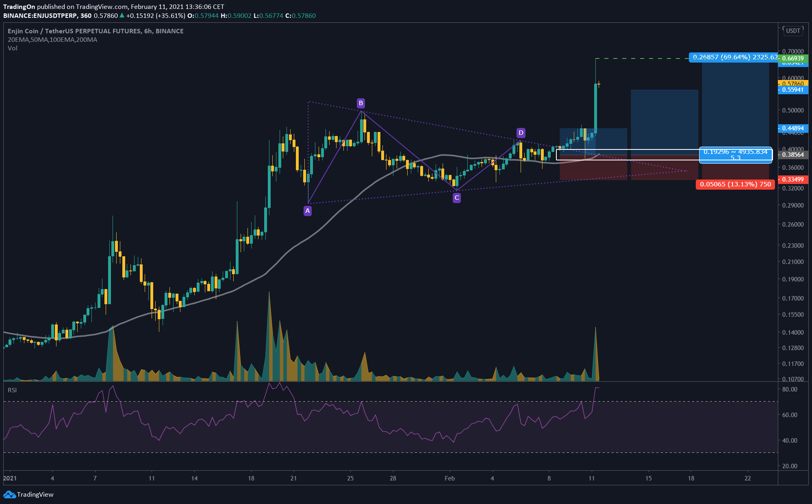Click the O:0.57944 open value

203,15
